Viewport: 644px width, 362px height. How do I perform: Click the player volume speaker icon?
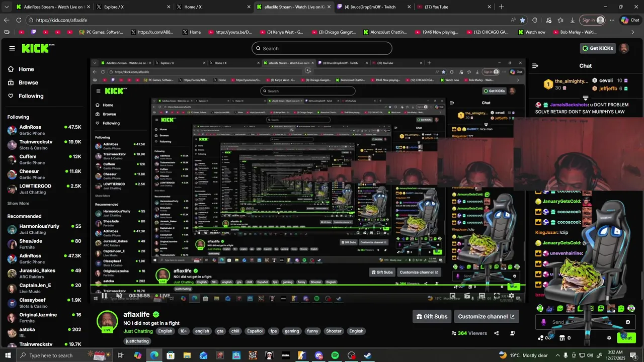[119, 296]
